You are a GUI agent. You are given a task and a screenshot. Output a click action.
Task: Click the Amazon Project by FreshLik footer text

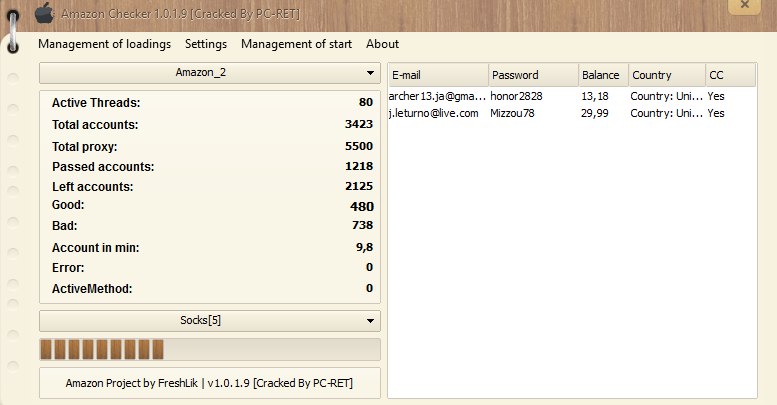tap(209, 383)
